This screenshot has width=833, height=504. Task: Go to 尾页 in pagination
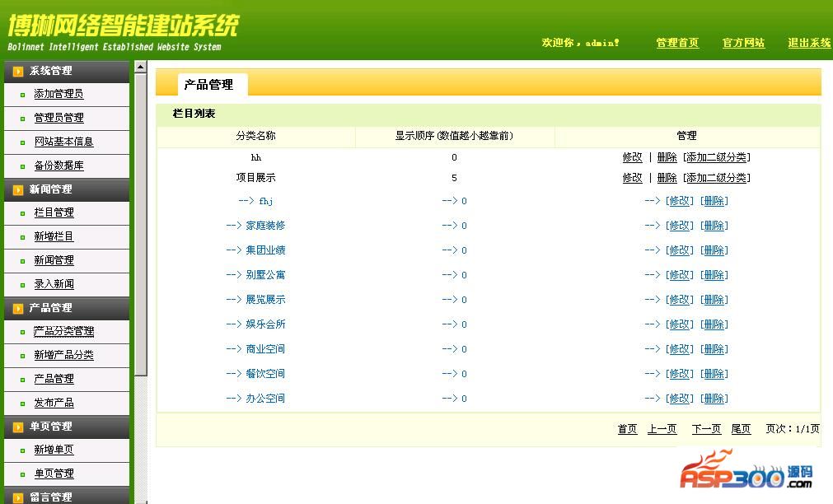tap(741, 428)
